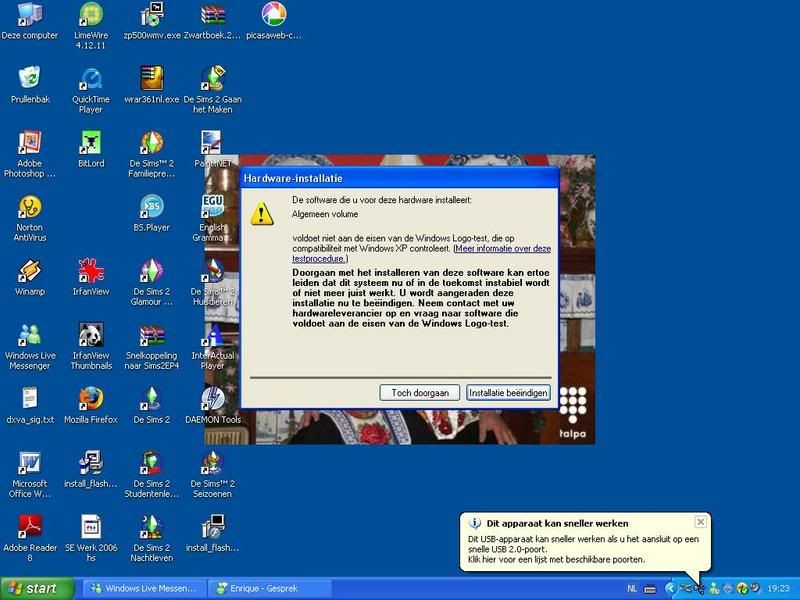The height and width of the screenshot is (600, 800).
Task: Launch Norton AntiVirus from the desktop
Action: pyautogui.click(x=30, y=218)
